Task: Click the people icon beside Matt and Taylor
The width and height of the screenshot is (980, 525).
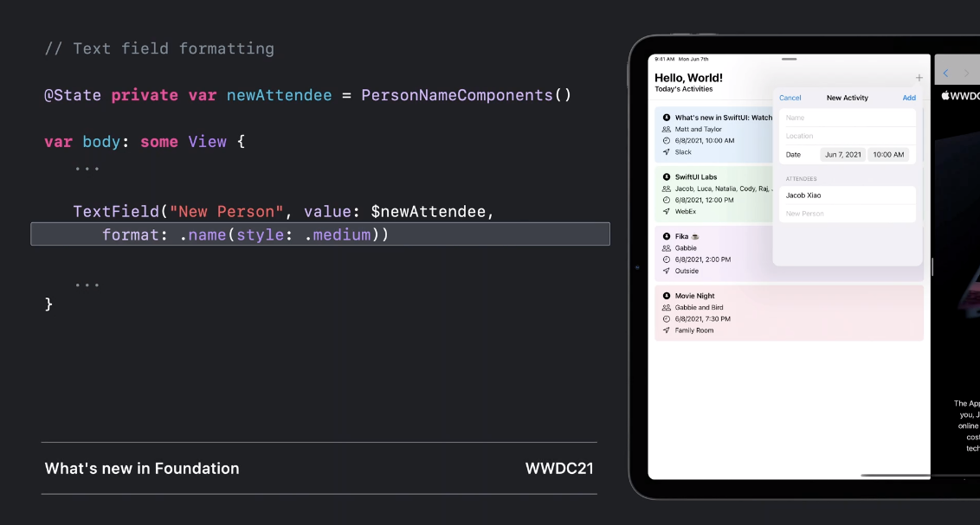Action: click(667, 129)
